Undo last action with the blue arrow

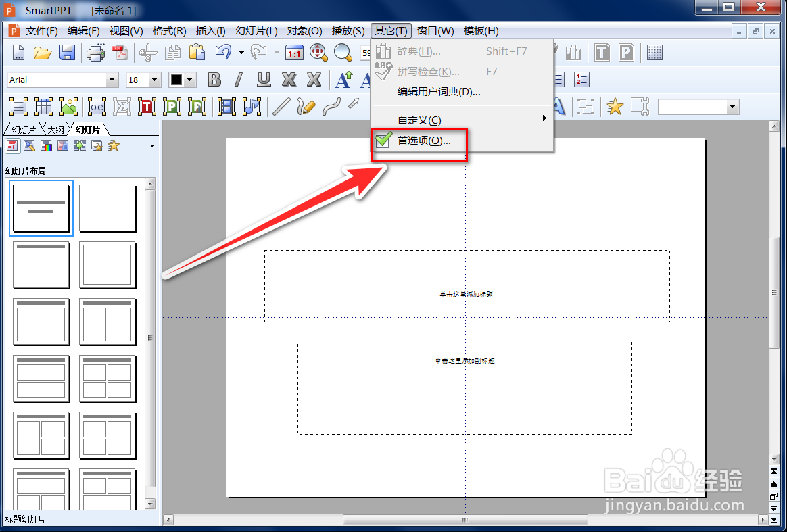[x=223, y=52]
